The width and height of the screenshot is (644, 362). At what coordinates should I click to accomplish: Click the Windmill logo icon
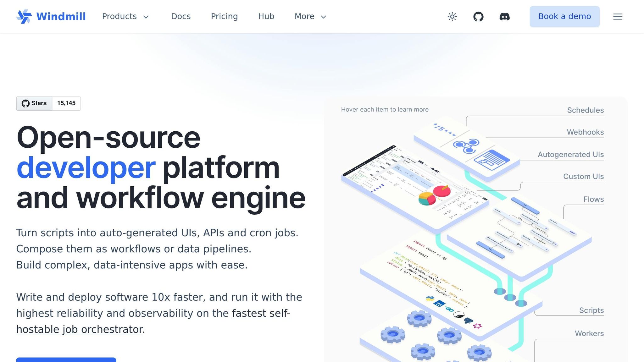(x=24, y=16)
